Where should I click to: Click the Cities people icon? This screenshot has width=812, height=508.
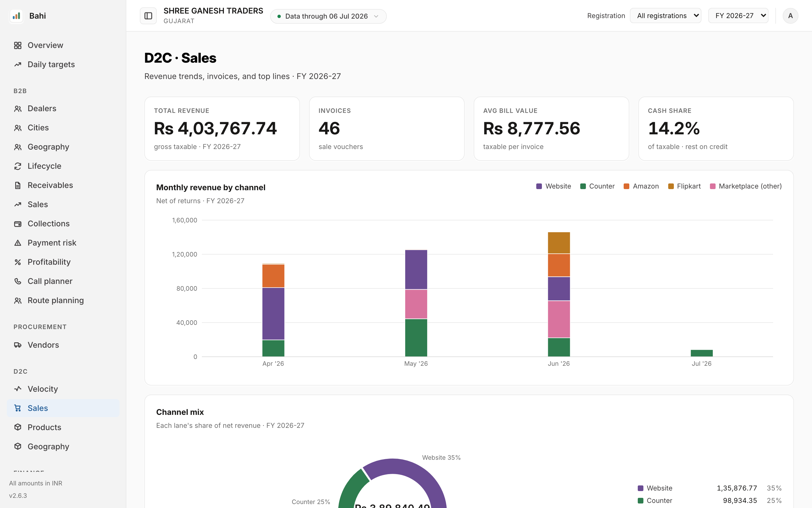(18, 128)
